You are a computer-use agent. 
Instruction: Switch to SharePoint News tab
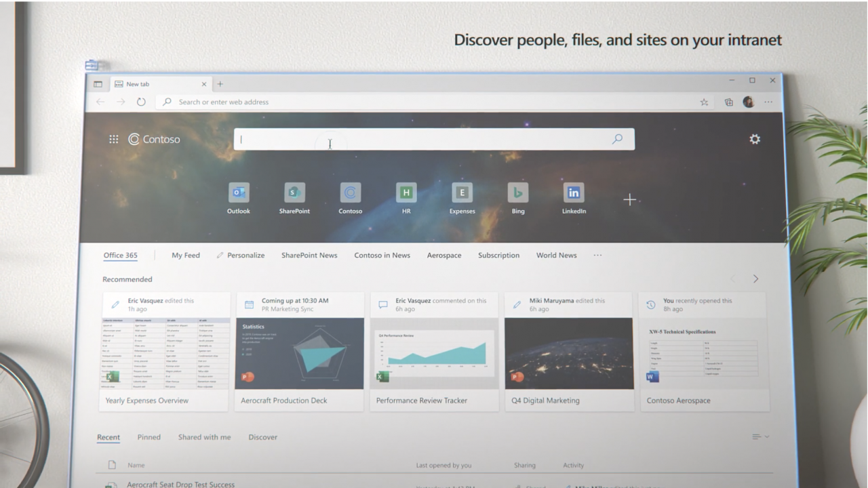pos(309,256)
